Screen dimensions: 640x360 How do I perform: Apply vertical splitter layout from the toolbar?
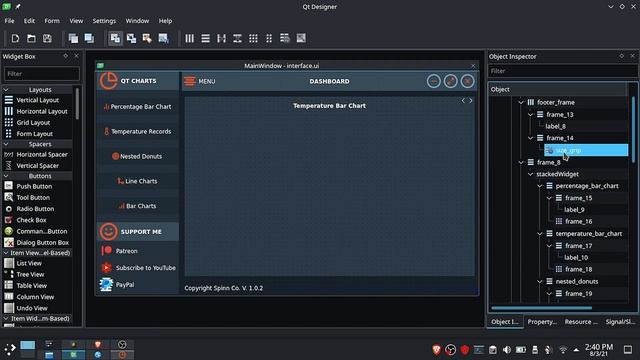click(x=237, y=38)
